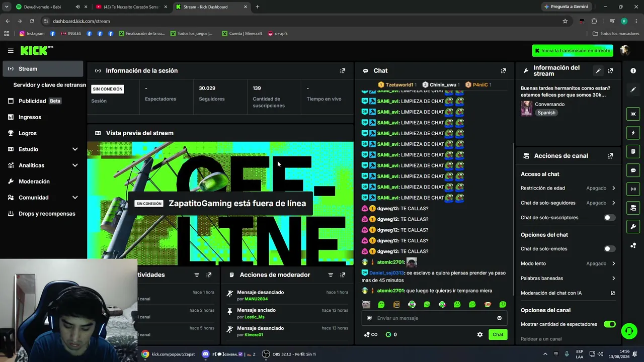Image resolution: width=644 pixels, height=362 pixels.
Task: Open Moderación del chat con IA link
Action: pos(568,293)
